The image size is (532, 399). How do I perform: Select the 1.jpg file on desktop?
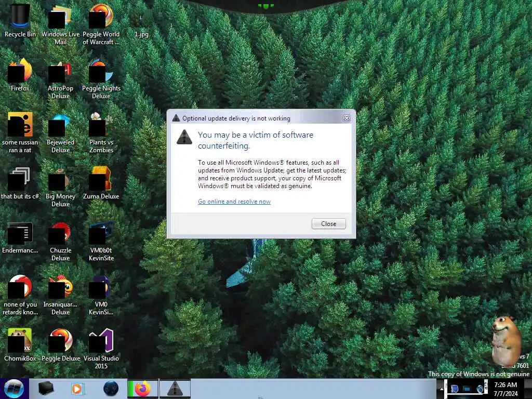click(141, 24)
